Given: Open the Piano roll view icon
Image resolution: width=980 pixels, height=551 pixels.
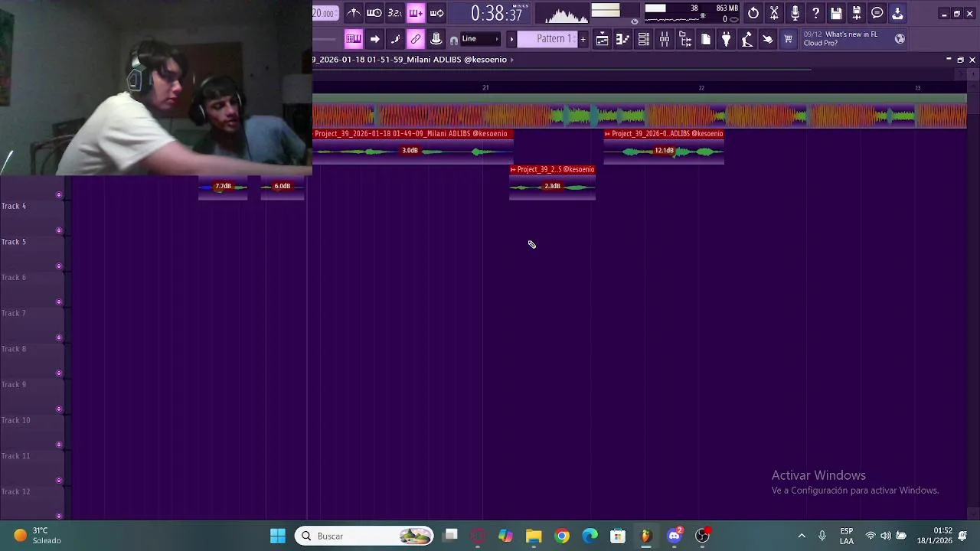Looking at the screenshot, I should (x=623, y=39).
